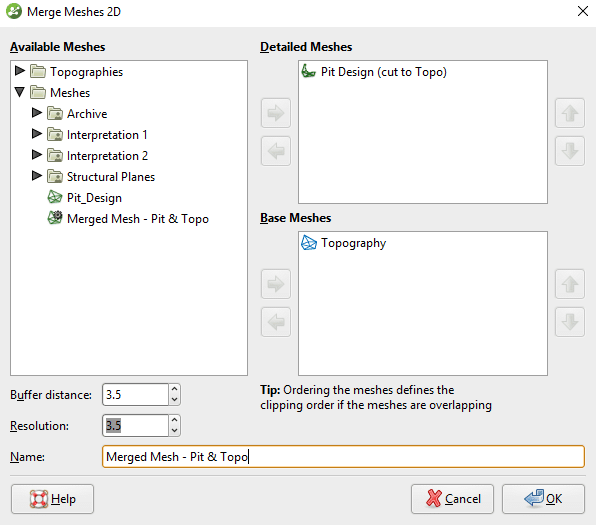Move detailed mesh down with down arrow

click(x=570, y=151)
